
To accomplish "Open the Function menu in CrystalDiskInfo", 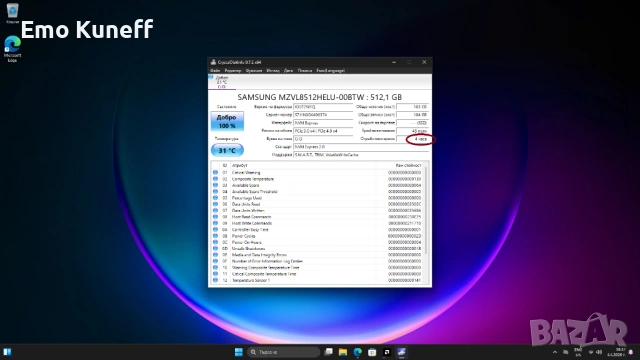I will (254, 71).
